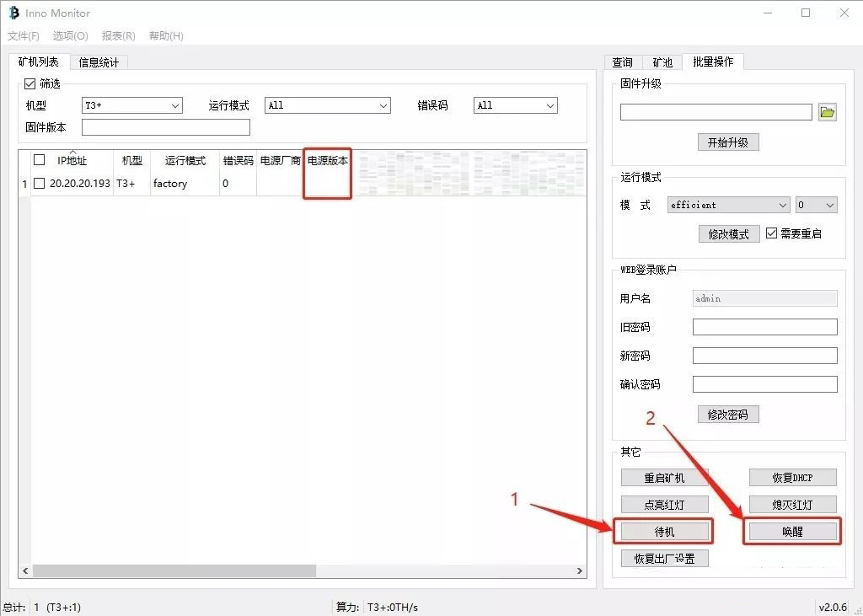
Task: Click the Inno Monitor app icon in title bar
Action: (x=13, y=13)
